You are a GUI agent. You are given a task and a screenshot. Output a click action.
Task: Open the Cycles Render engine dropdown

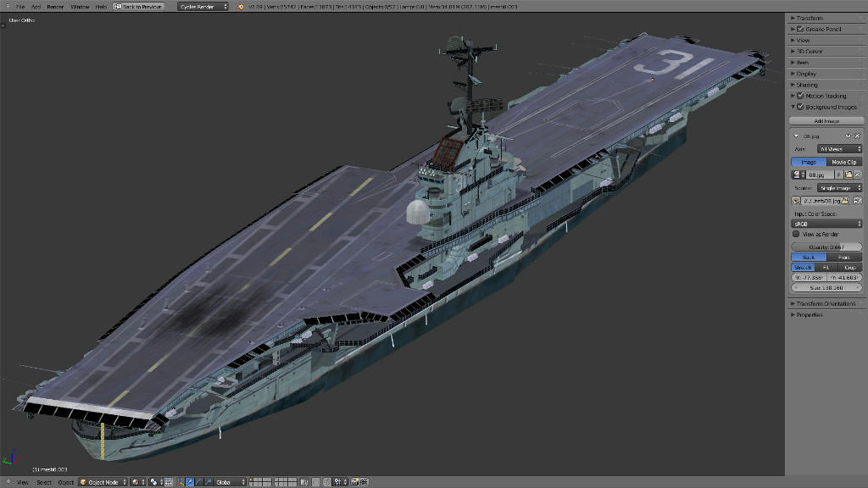[203, 6]
